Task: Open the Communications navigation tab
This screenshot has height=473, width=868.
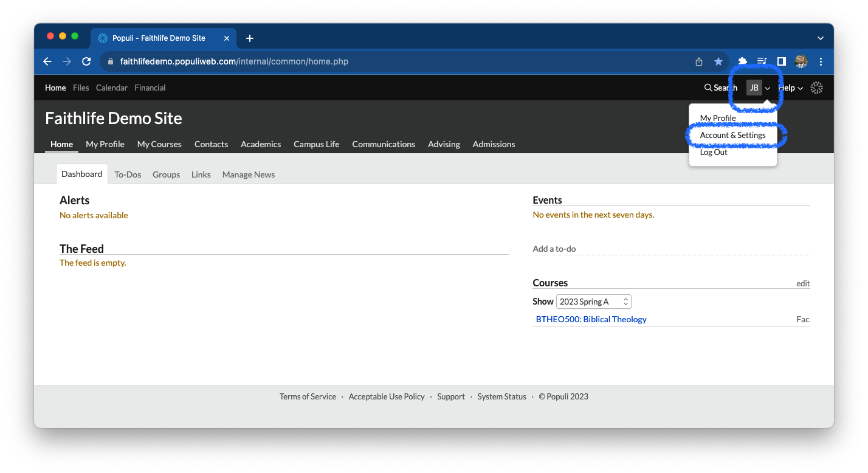Action: click(384, 144)
